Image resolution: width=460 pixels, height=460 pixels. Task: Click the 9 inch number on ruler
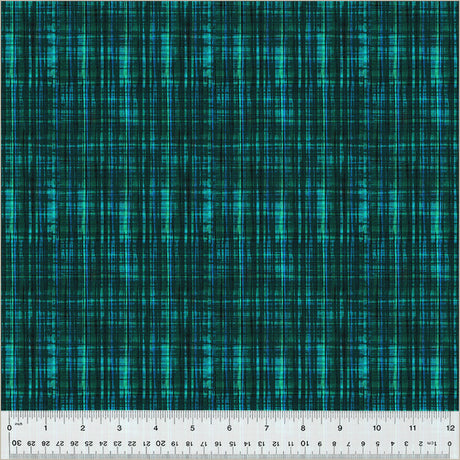click(340, 428)
